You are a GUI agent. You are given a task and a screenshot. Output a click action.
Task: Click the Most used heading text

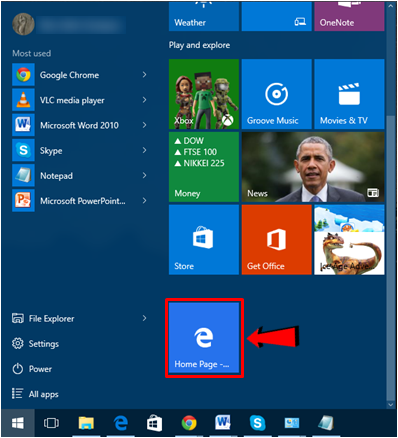tap(32, 53)
